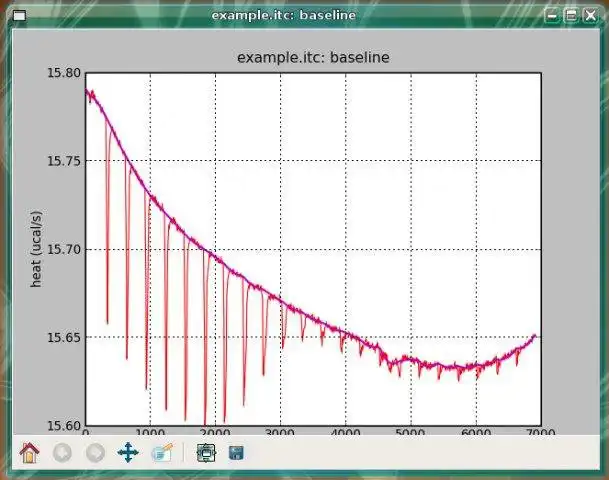Open the window menu icon in title bar
This screenshot has width=609, height=480.
pos(20,16)
